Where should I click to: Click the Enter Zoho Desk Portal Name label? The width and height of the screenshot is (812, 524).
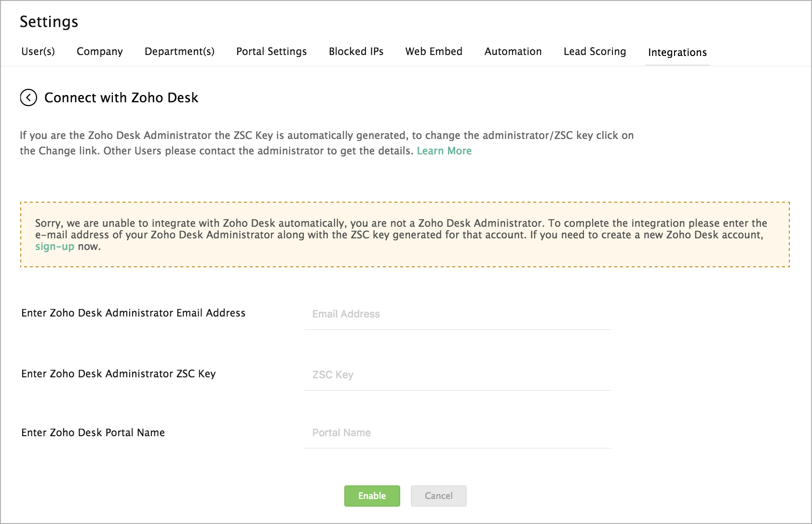click(x=93, y=433)
